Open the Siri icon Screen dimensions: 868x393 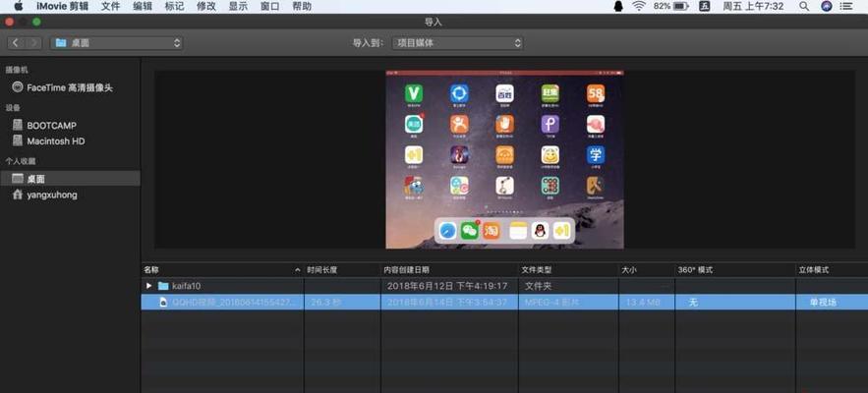pos(827,7)
